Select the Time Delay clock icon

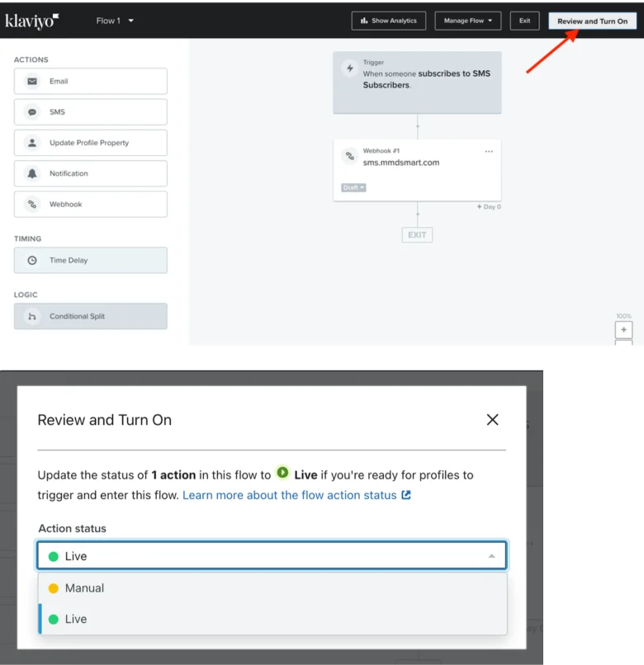[32, 261]
